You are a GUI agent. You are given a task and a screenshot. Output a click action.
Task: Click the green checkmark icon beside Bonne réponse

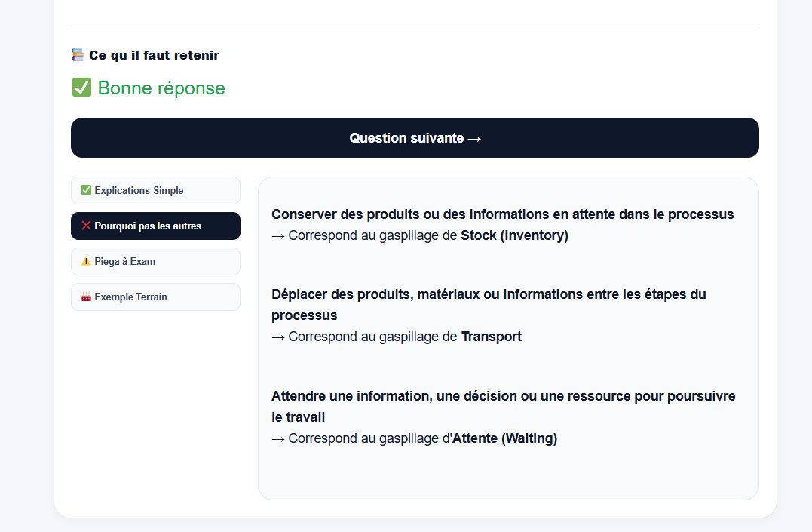[x=82, y=88]
